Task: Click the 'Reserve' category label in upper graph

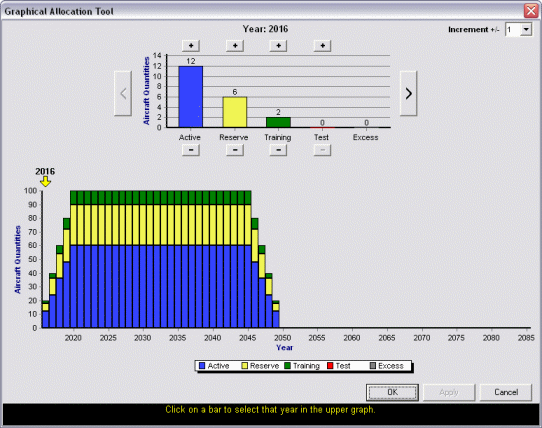Action: pos(234,137)
